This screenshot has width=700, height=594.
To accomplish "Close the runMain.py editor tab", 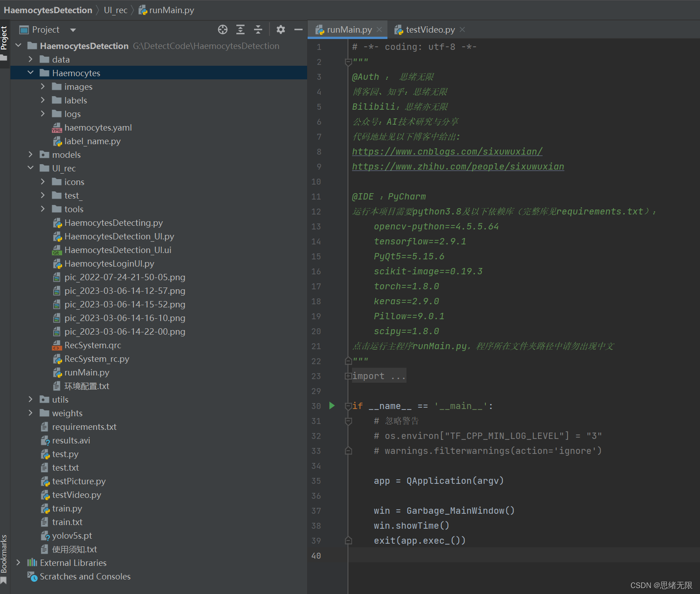I will coord(379,29).
